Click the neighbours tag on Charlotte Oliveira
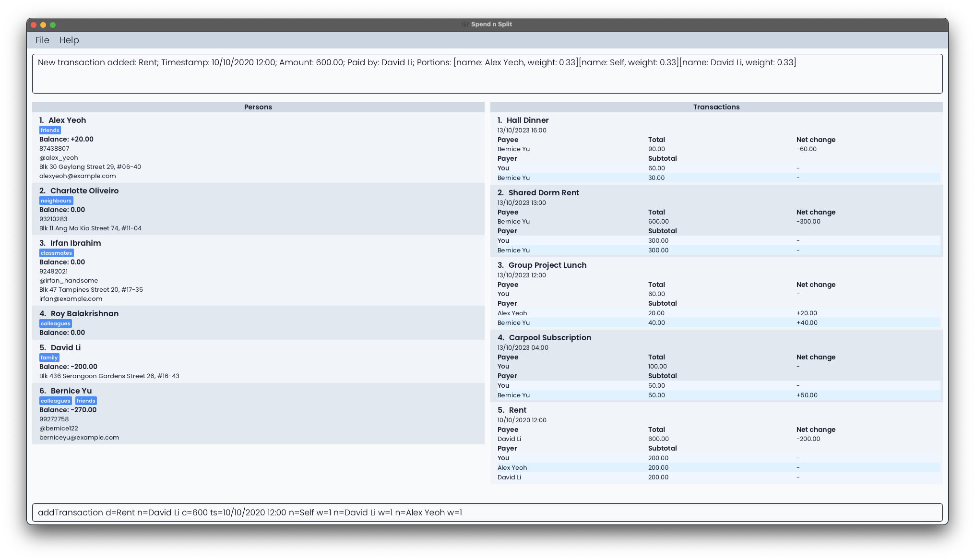 pos(56,200)
